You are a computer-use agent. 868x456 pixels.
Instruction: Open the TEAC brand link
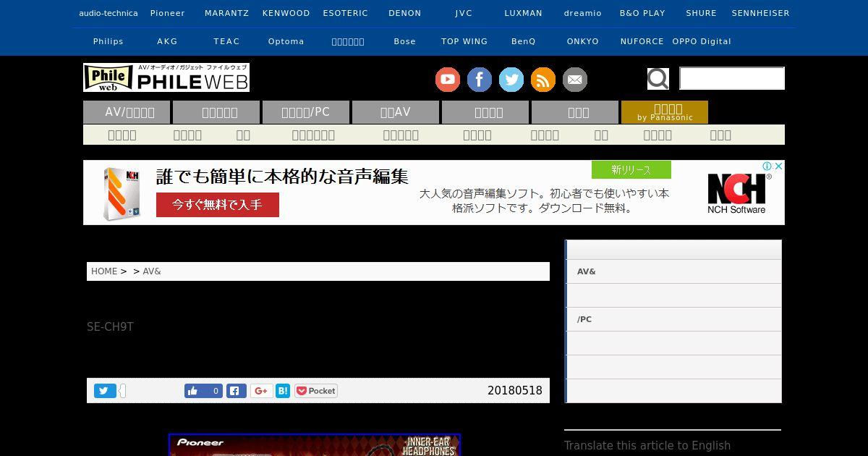tap(226, 41)
